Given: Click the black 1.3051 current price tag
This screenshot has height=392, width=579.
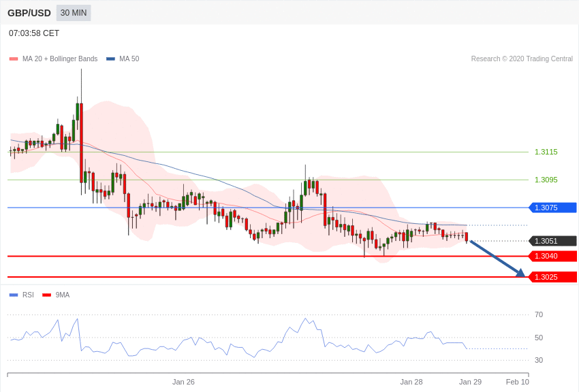Looking at the screenshot, I should [x=553, y=241].
